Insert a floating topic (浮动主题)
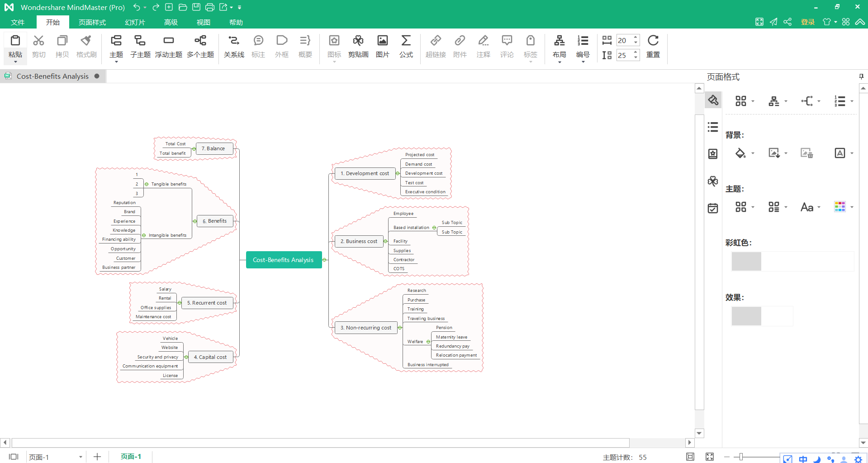 coord(168,47)
